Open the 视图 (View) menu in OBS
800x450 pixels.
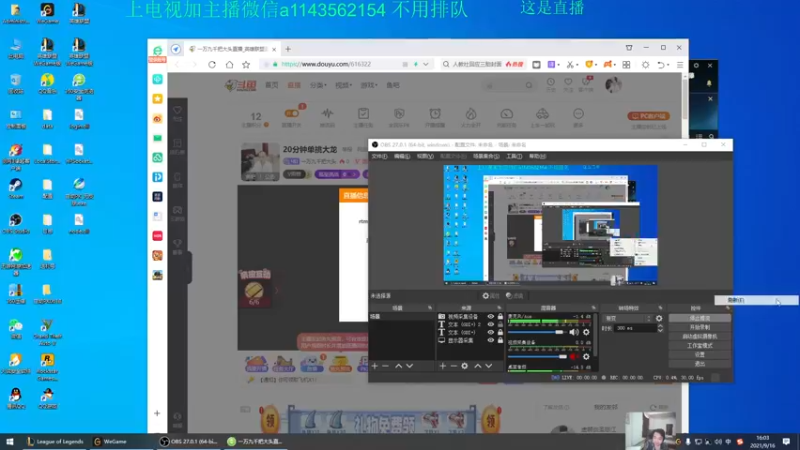425,156
